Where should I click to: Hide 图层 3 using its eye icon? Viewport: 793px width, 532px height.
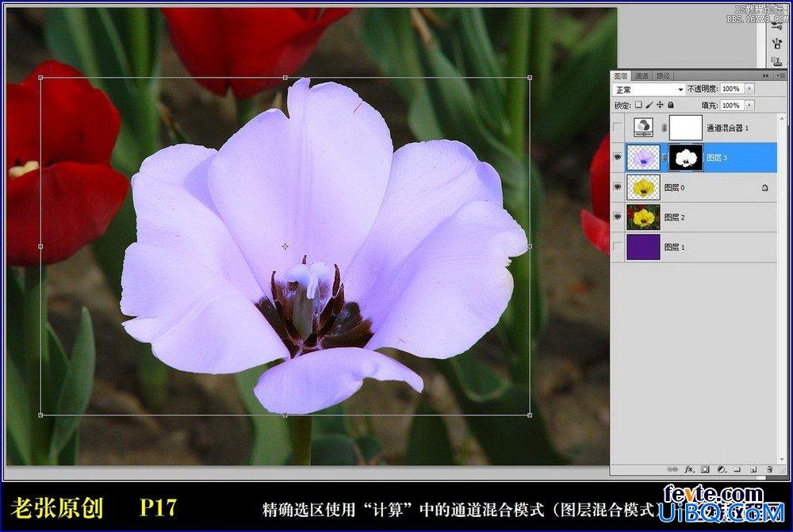pyautogui.click(x=618, y=157)
